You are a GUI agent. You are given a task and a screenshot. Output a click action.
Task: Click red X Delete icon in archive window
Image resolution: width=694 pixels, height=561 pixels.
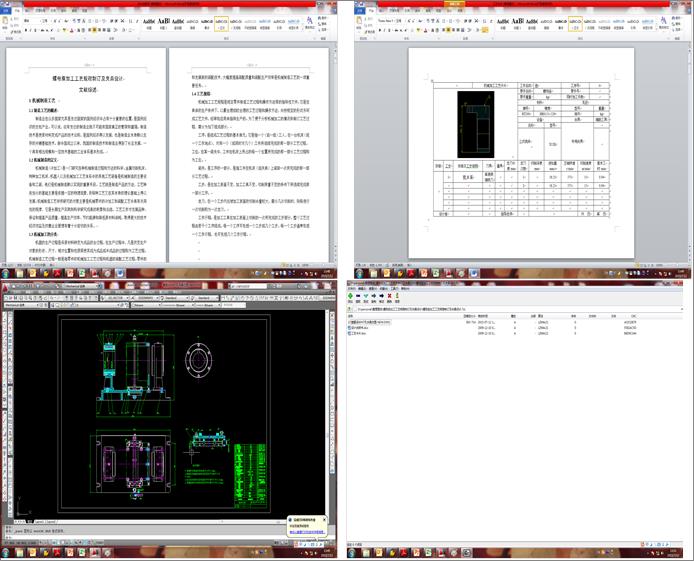click(x=389, y=297)
